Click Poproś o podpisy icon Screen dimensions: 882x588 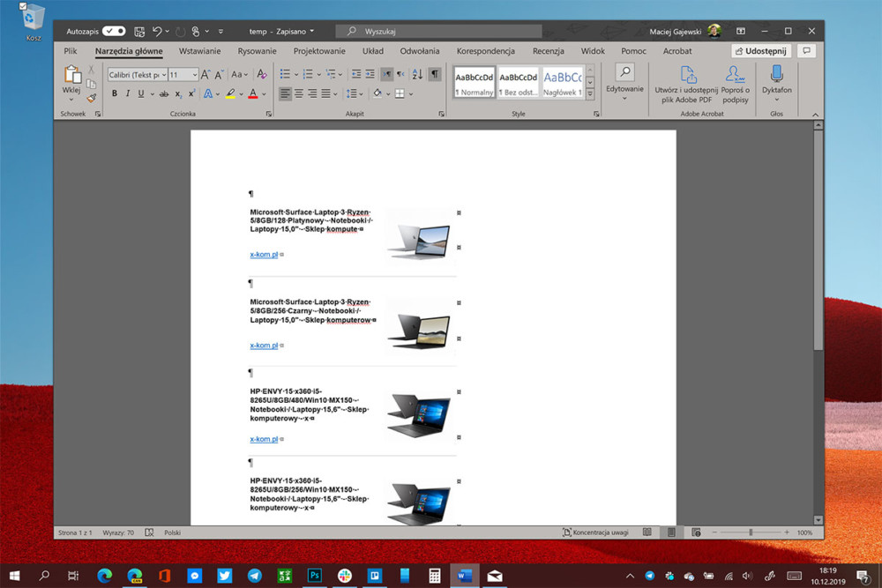(x=735, y=84)
